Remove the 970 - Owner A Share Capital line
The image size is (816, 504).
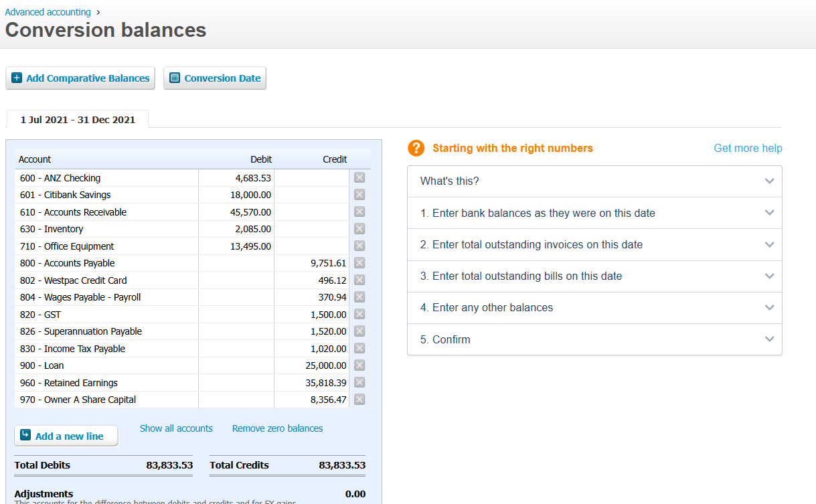tap(359, 400)
